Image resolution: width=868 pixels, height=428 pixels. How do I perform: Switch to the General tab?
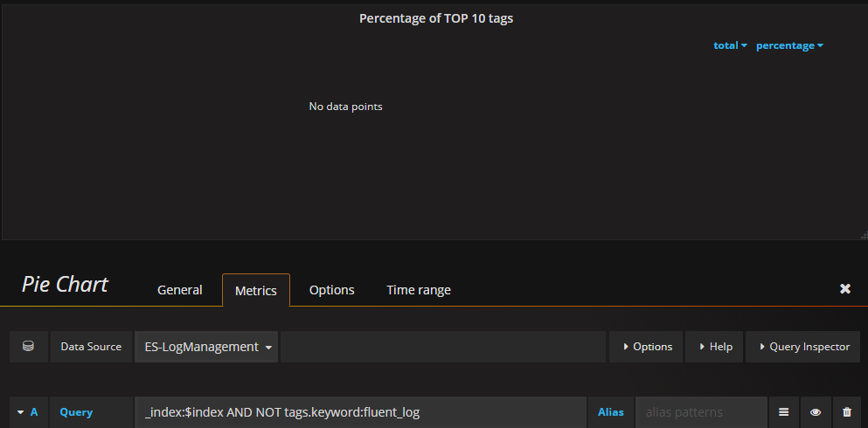tap(180, 290)
